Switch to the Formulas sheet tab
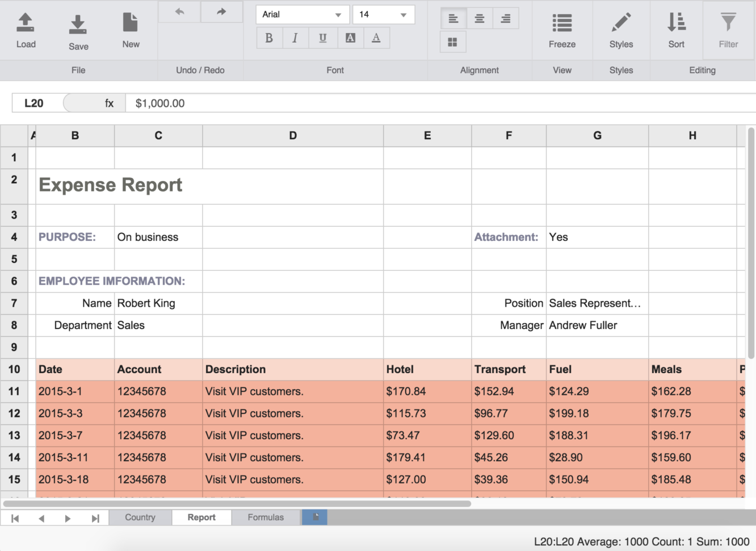Image resolution: width=756 pixels, height=551 pixels. [266, 517]
